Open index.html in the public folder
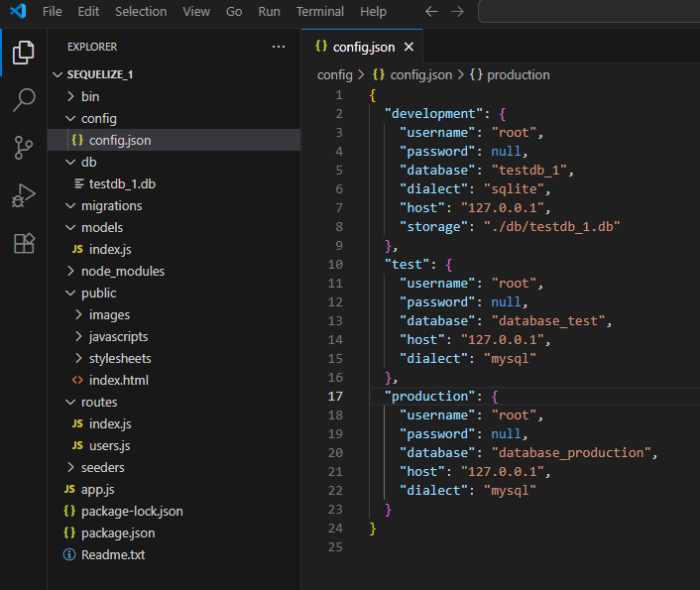The image size is (700, 590). point(175,380)
